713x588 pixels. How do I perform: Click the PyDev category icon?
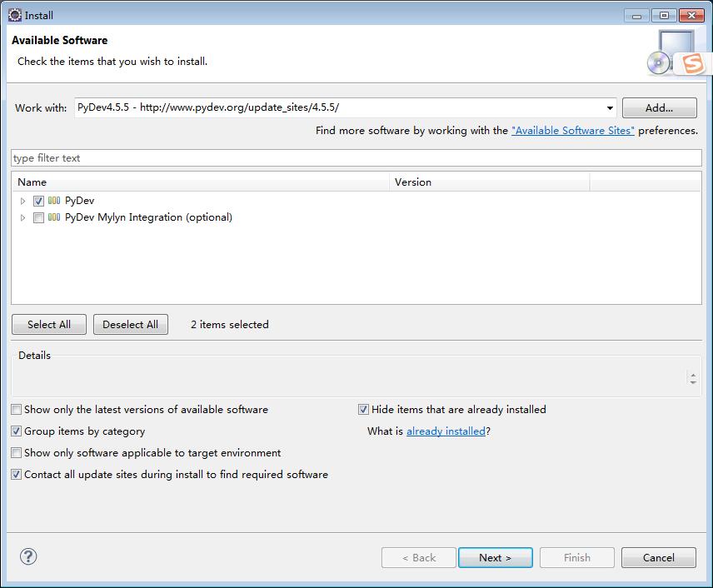tap(54, 201)
